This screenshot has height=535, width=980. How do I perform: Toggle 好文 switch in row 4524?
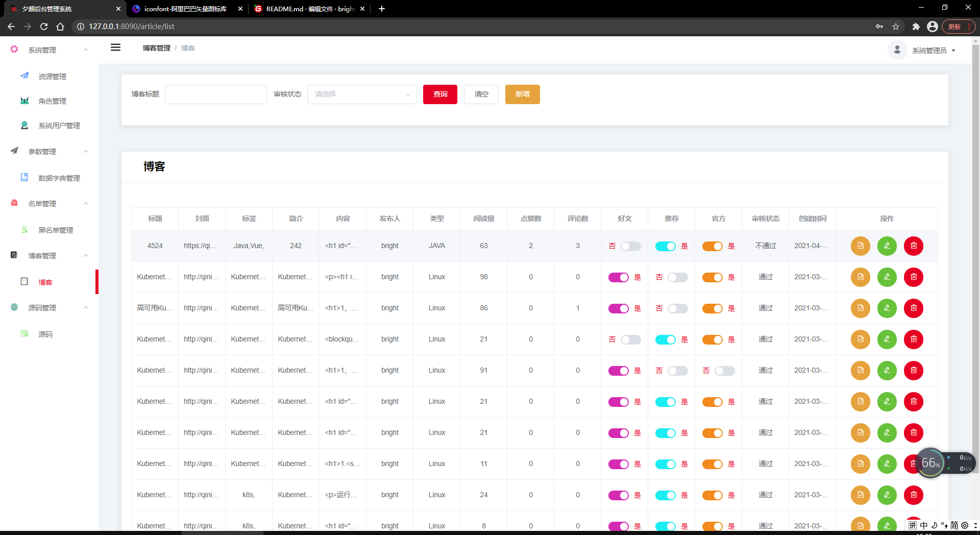tap(631, 246)
